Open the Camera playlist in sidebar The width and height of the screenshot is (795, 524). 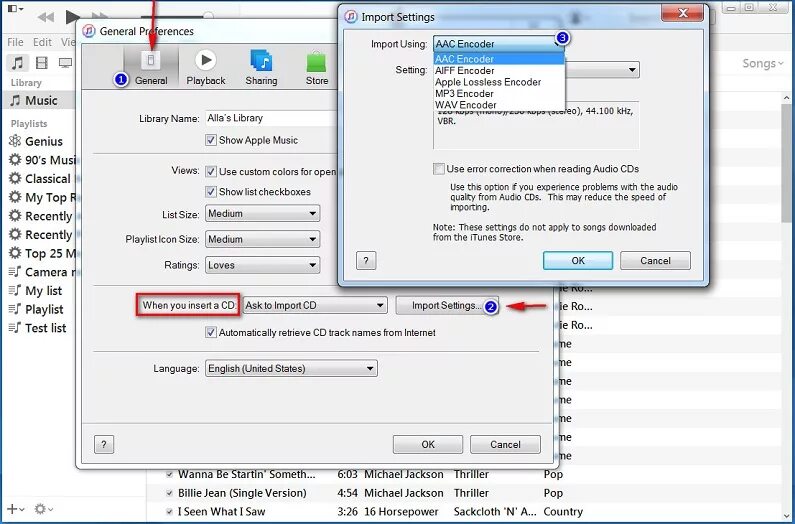42,272
